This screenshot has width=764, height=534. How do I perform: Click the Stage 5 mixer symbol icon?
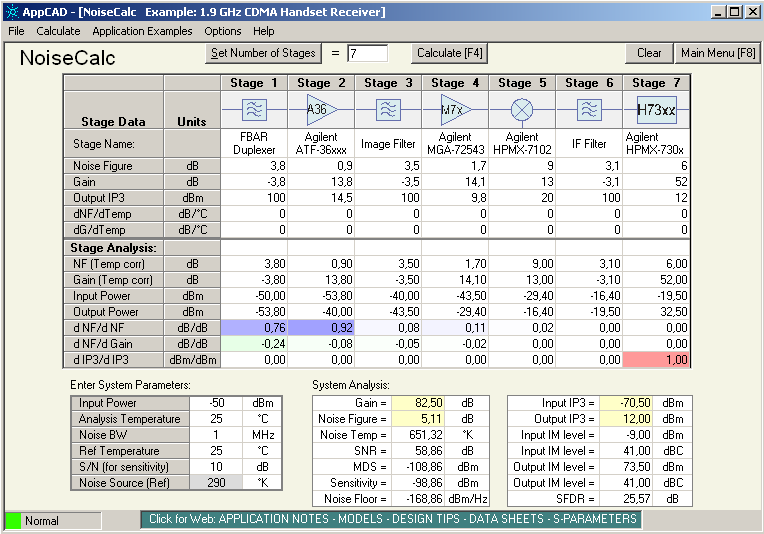tap(522, 110)
